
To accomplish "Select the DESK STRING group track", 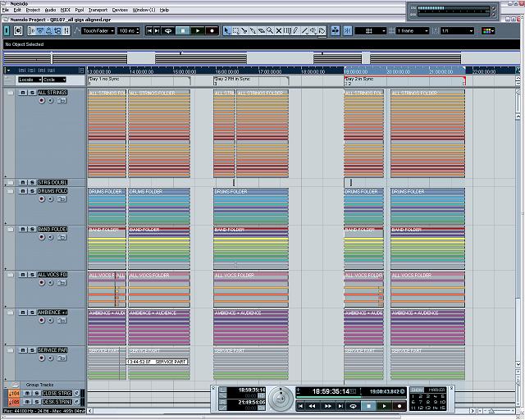I will pyautogui.click(x=57, y=401).
